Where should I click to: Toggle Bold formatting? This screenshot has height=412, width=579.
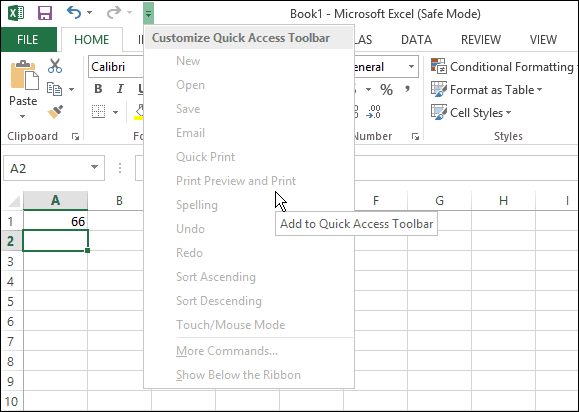click(98, 89)
